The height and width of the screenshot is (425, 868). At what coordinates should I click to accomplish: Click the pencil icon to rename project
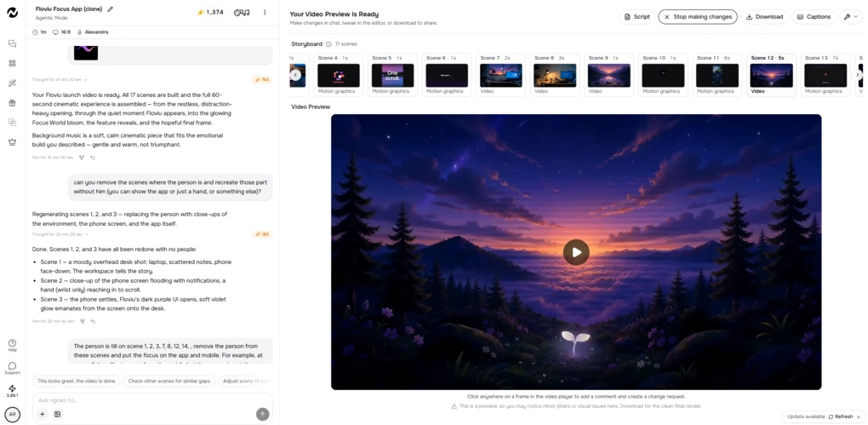point(110,9)
